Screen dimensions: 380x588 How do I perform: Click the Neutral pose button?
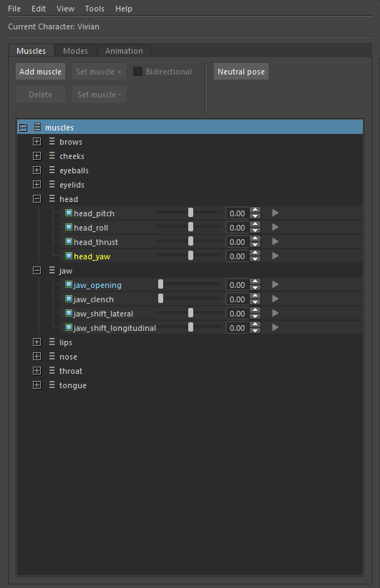tap(241, 72)
